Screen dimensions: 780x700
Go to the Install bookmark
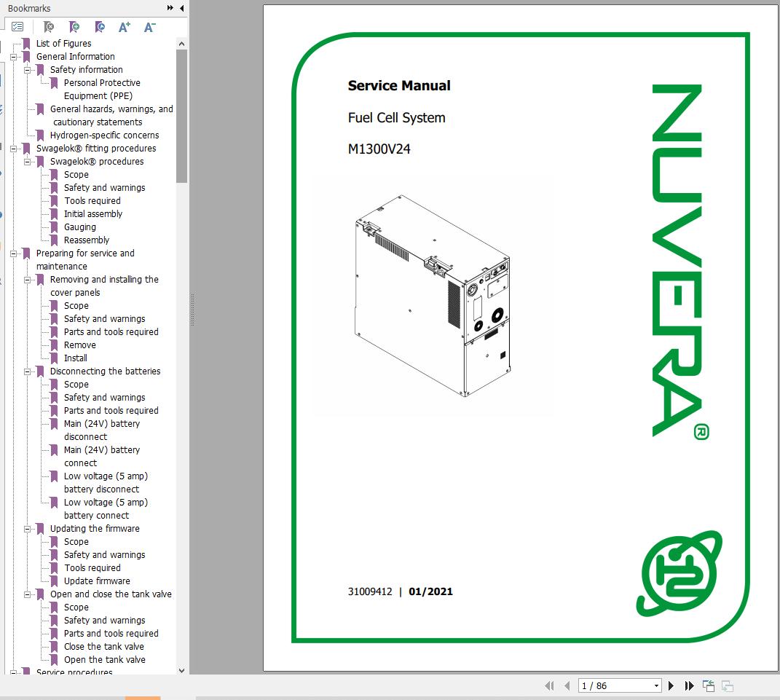click(x=75, y=358)
